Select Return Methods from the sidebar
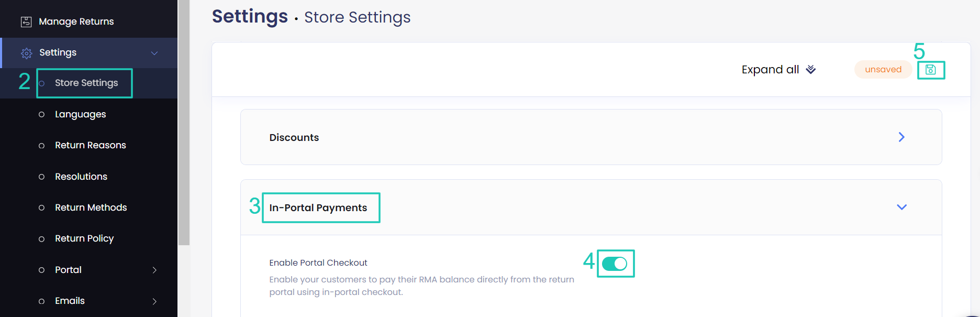The image size is (980, 317). 91,207
